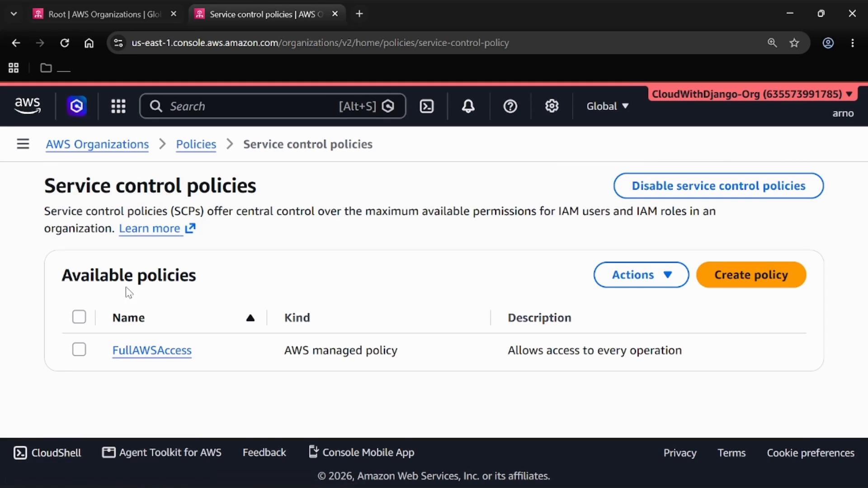
Task: Open a new browser tab
Action: click(x=359, y=14)
